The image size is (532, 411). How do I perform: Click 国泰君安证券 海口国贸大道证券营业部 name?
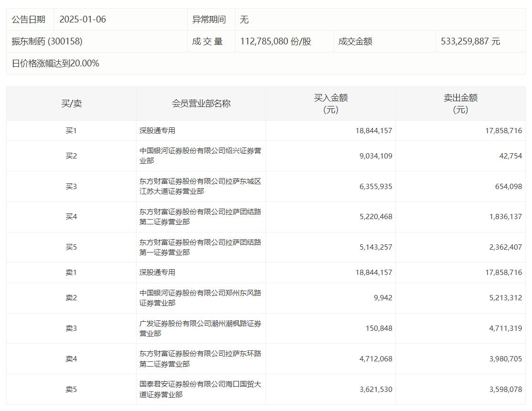200,390
